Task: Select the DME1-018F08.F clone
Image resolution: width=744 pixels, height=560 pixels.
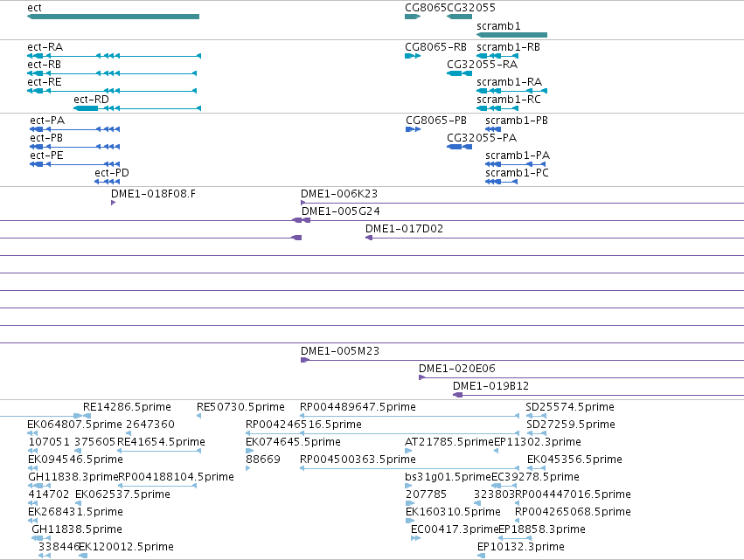Action: pos(113,203)
